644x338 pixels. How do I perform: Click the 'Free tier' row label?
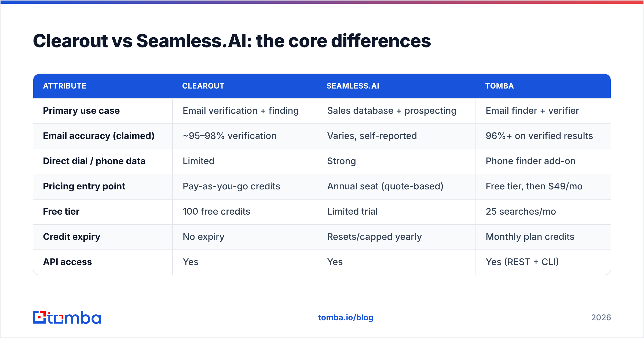61,211
